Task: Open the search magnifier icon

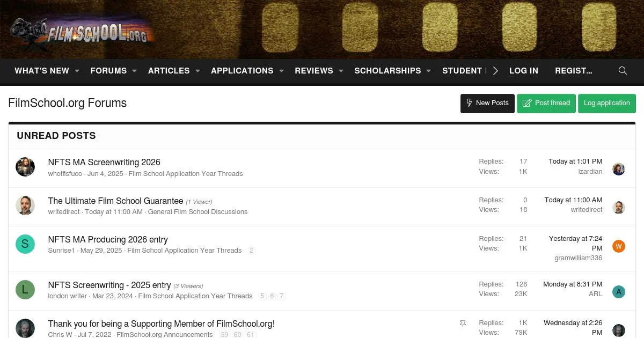Action: pos(623,71)
